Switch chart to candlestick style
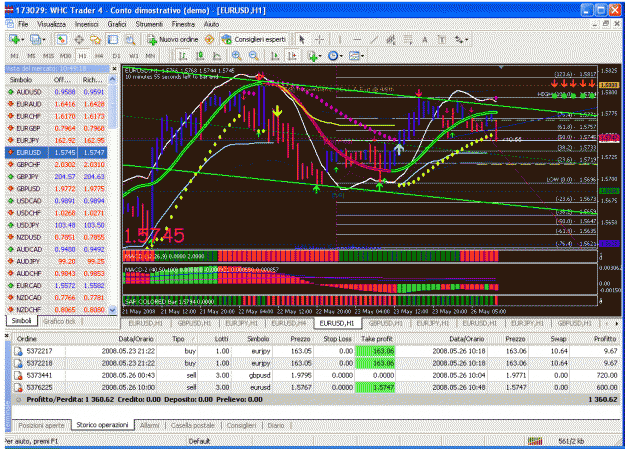Screen dimensions: 625x449 coord(200,55)
